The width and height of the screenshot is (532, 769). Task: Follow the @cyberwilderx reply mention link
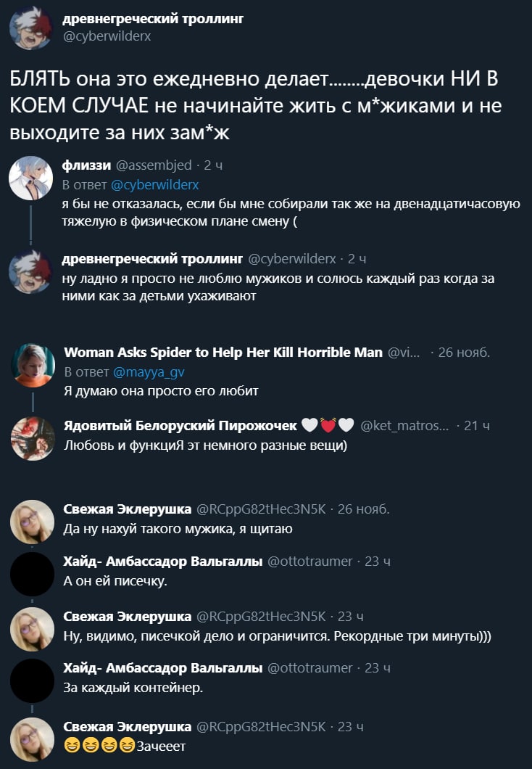155,185
